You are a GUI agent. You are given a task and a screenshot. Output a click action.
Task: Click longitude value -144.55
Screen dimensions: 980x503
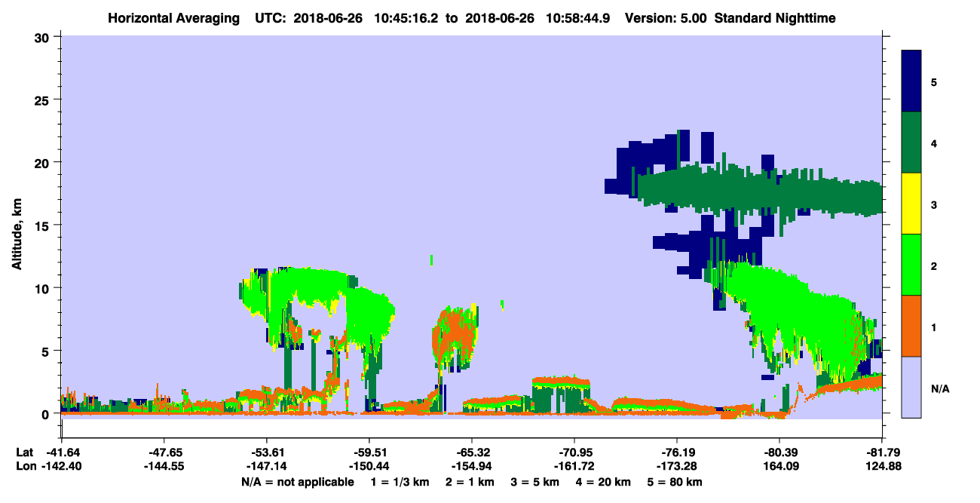pos(164,467)
